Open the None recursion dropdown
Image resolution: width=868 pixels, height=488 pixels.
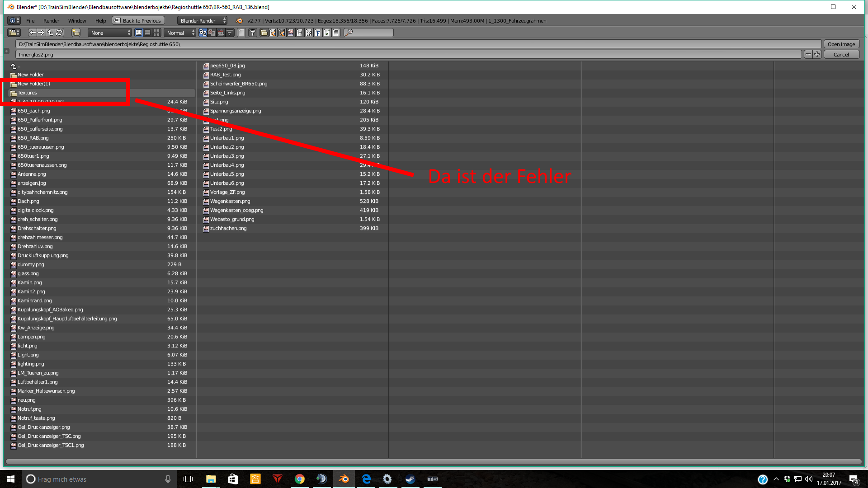(x=110, y=33)
